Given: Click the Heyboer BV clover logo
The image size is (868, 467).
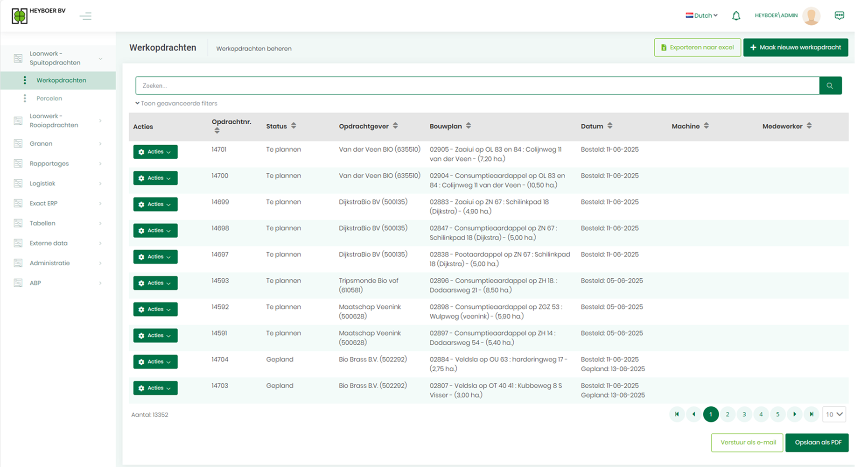Looking at the screenshot, I should pyautogui.click(x=20, y=16).
